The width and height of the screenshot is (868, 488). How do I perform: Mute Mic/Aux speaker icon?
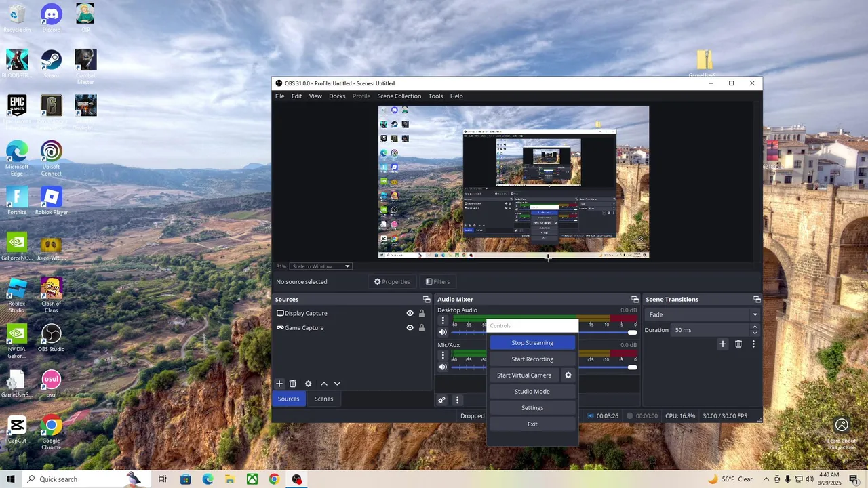(443, 367)
